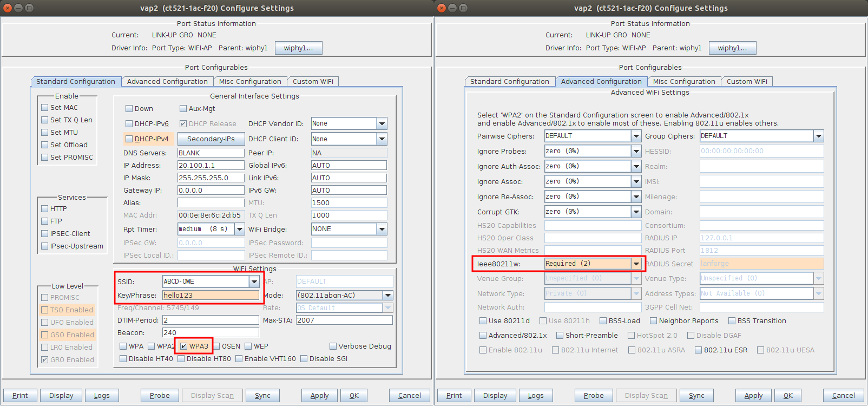Click Logs in the right window
This screenshot has width=868, height=406.
(x=536, y=396)
